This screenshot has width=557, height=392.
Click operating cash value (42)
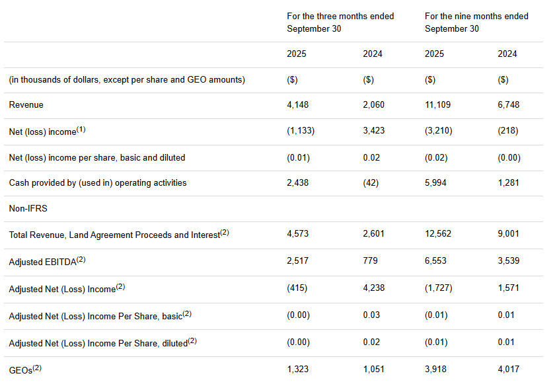(371, 182)
